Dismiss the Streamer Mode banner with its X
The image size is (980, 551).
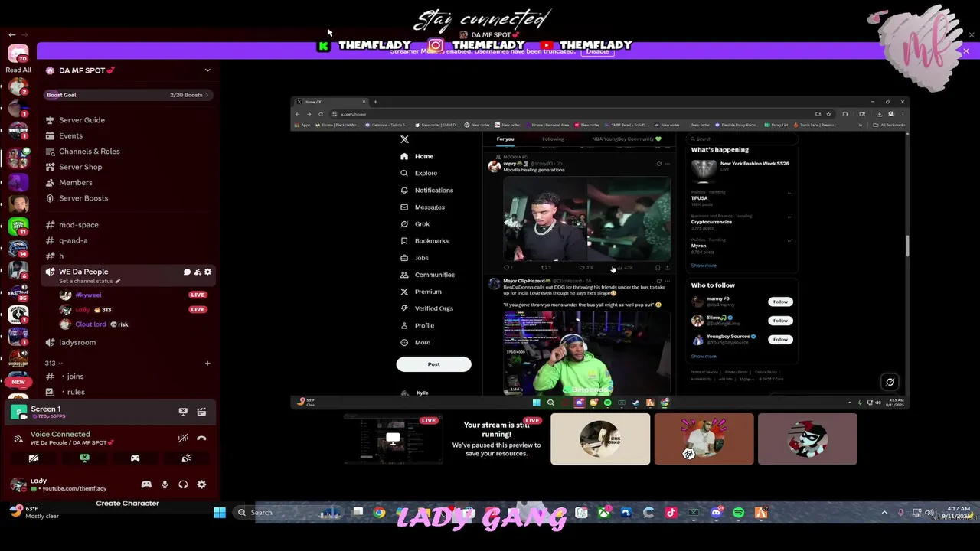coord(966,51)
